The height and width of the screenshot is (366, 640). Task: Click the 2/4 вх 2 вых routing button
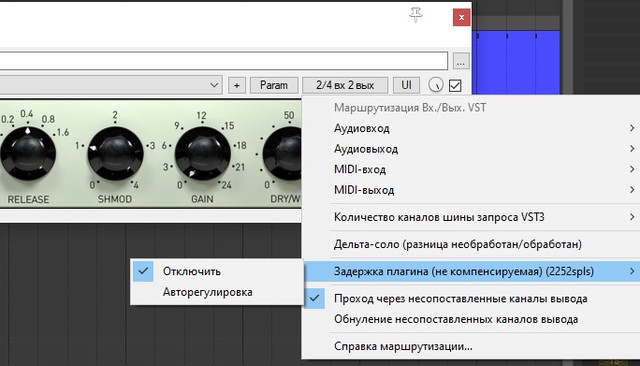click(x=345, y=85)
